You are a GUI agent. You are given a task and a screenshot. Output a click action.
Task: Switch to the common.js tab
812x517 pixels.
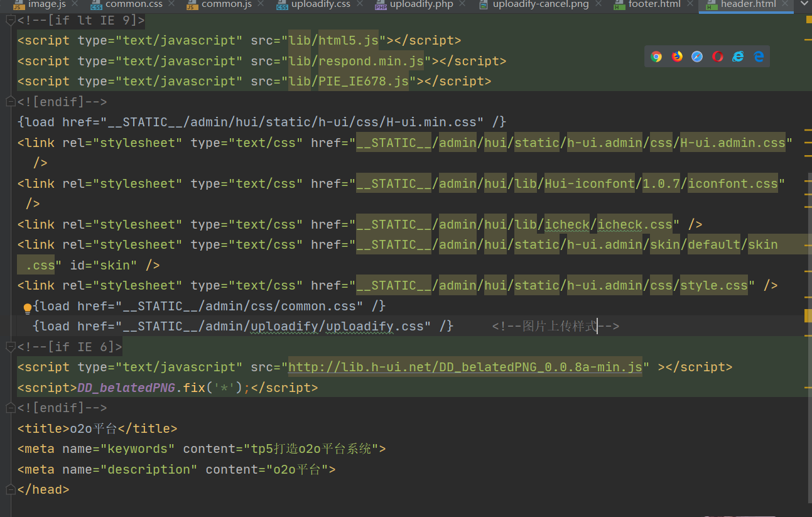click(227, 4)
